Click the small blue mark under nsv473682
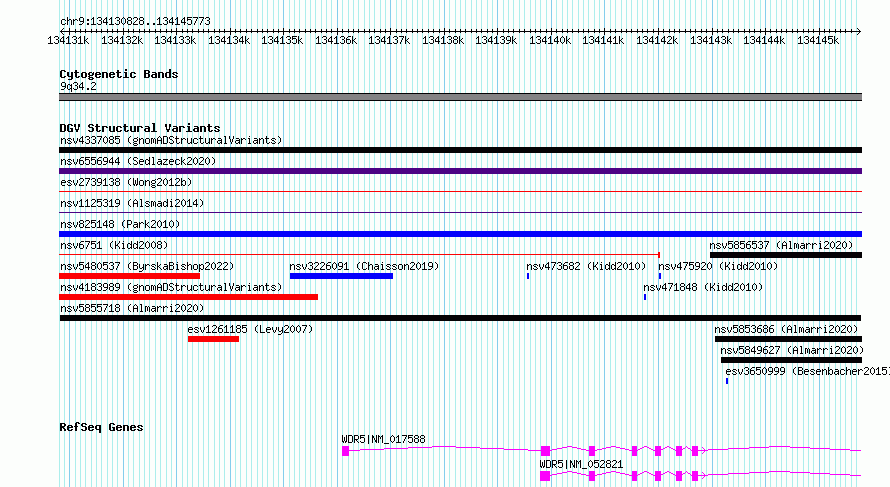Screen dimensions: 890x487 [x=528, y=276]
